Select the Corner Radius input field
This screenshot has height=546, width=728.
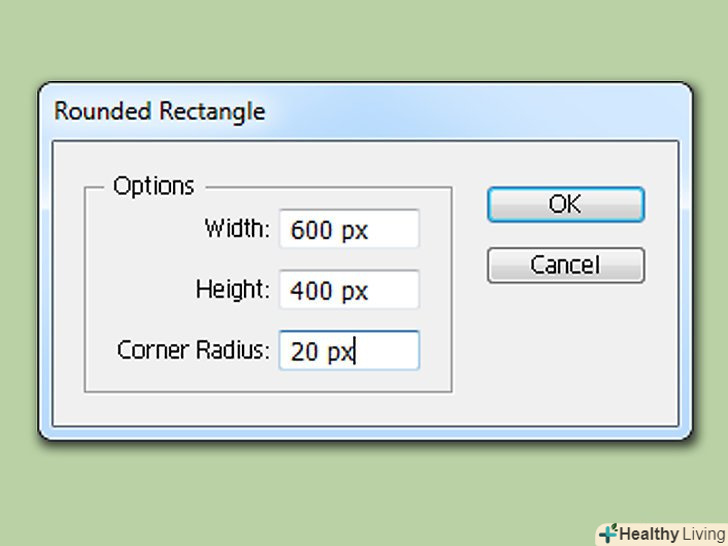349,351
